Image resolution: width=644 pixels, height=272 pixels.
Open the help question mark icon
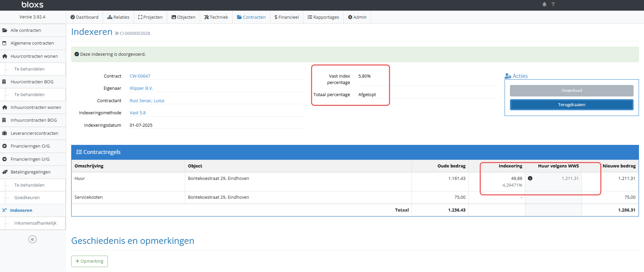click(x=553, y=4)
